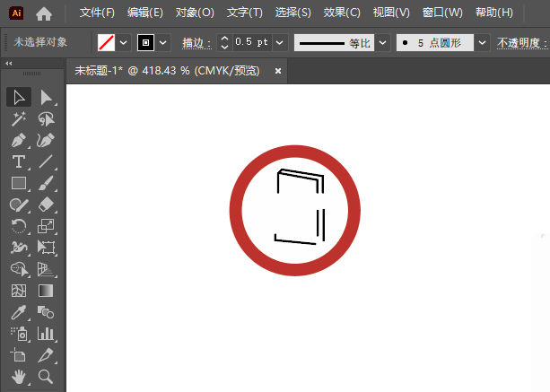Viewport: 550px width, 392px height.
Task: Open the 5 点圆形 brush definition dropdown
Action: point(483,43)
